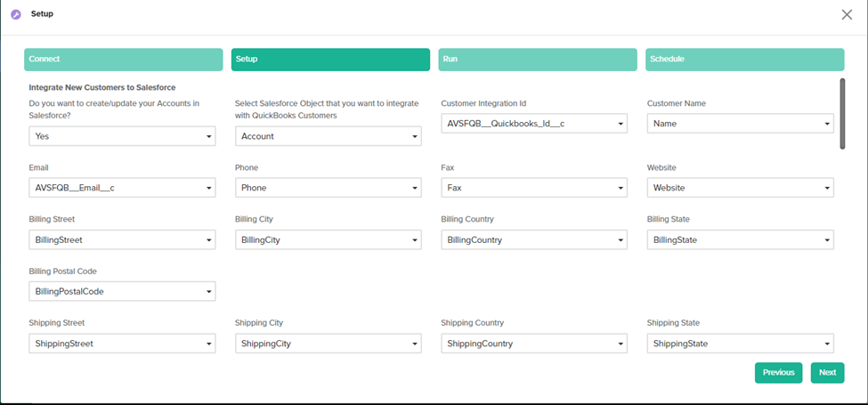Expand the Salesforce Object Account dropdown
This screenshot has width=868, height=405.
328,136
